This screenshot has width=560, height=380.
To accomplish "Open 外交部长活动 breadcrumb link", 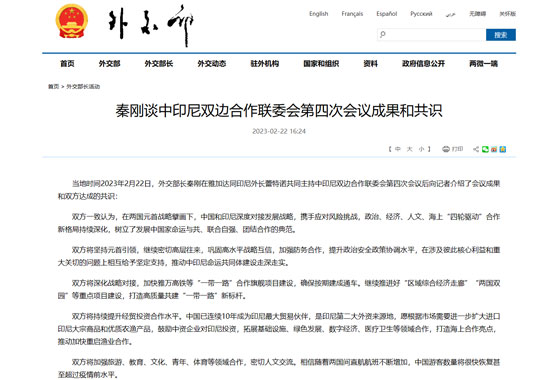I will (x=83, y=86).
